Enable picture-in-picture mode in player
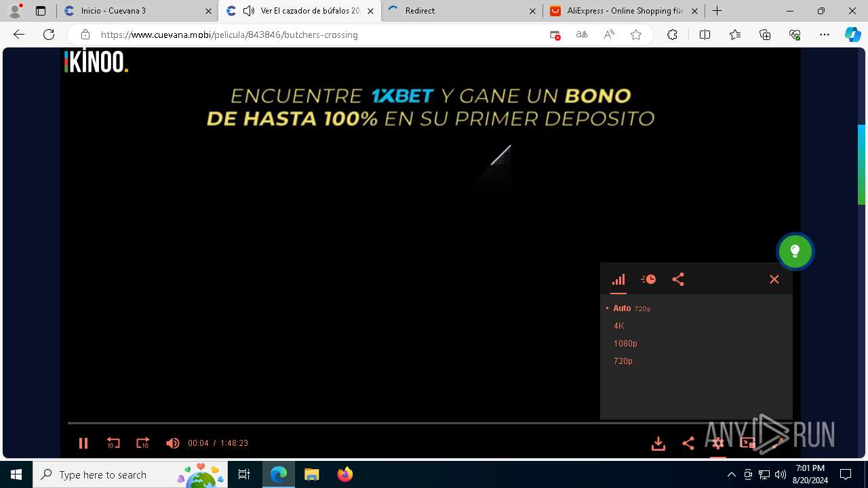868x488 pixels. [748, 443]
